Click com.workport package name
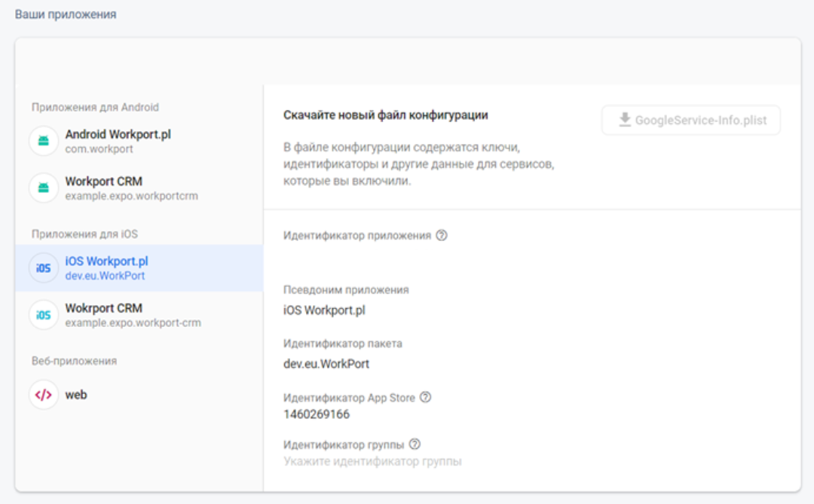Viewport: 814px width, 504px height. (99, 149)
